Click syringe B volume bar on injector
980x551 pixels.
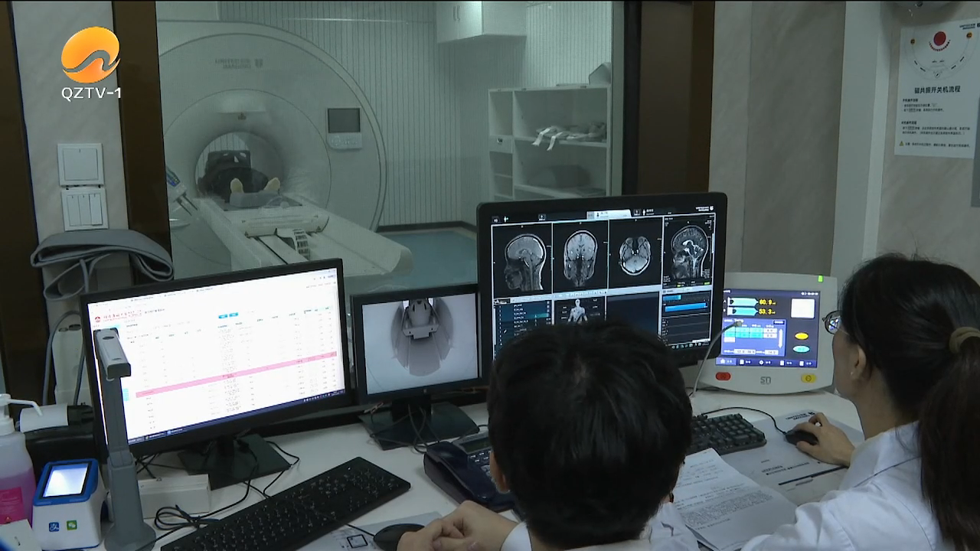[x=743, y=312]
